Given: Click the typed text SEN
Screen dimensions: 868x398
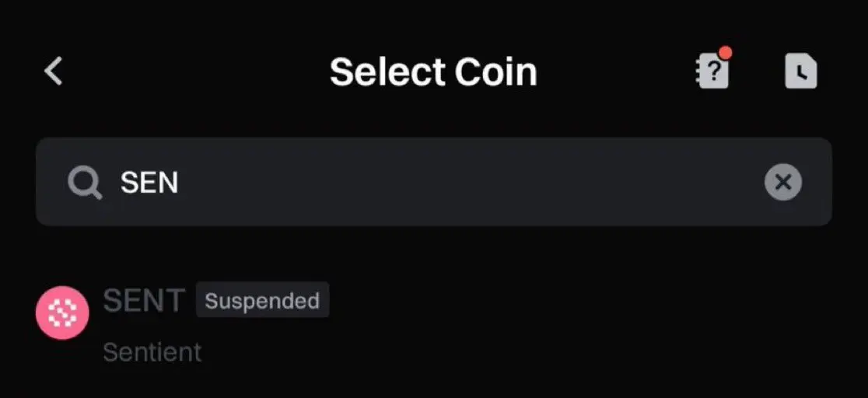Looking at the screenshot, I should coord(149,183).
